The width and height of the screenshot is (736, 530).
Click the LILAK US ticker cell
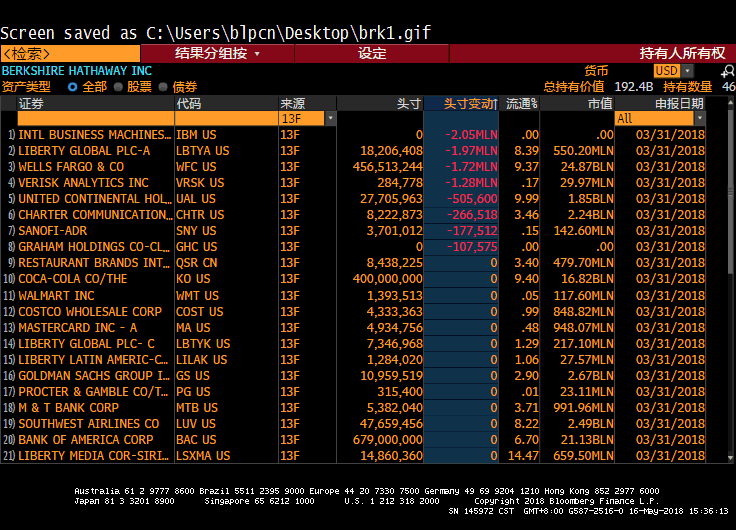coord(201,360)
